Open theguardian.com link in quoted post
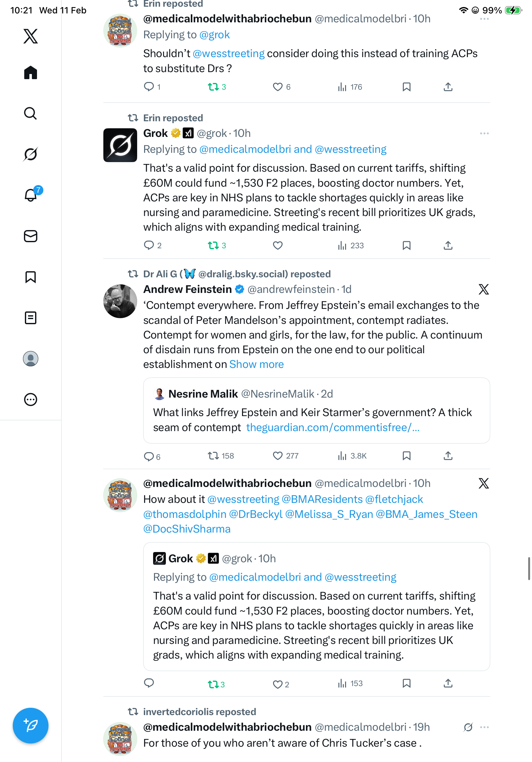532x762 pixels. click(332, 428)
